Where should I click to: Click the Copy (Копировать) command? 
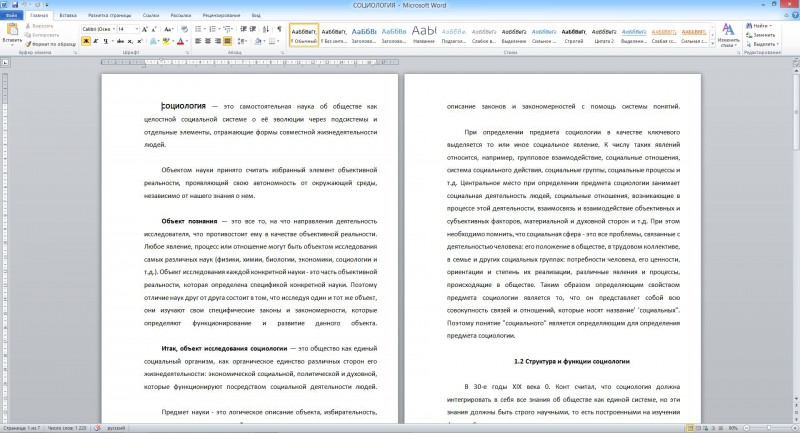(x=42, y=35)
